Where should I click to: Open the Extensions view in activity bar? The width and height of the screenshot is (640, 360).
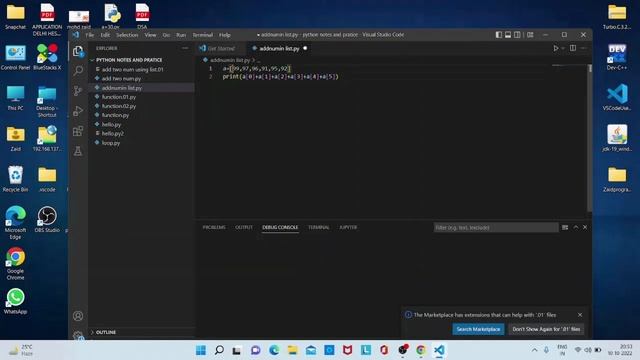coord(78,131)
